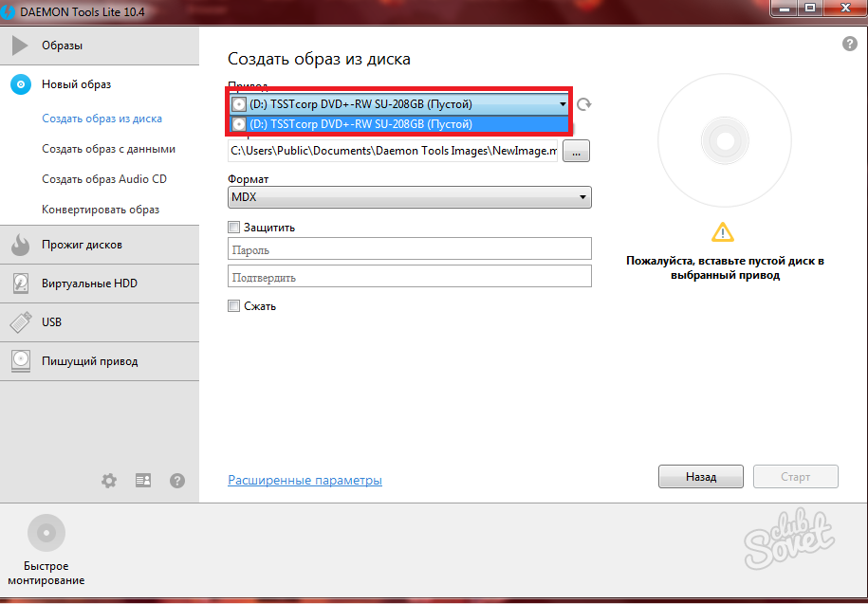Click the writing drive icon in sidebar
The width and height of the screenshot is (868, 604).
pyautogui.click(x=21, y=361)
